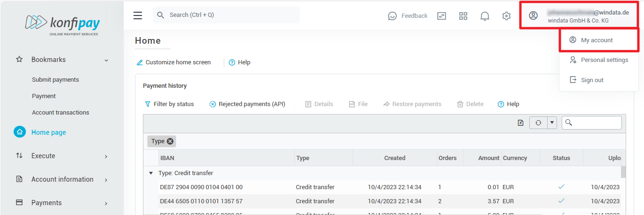Open Filter by status

(x=169, y=104)
